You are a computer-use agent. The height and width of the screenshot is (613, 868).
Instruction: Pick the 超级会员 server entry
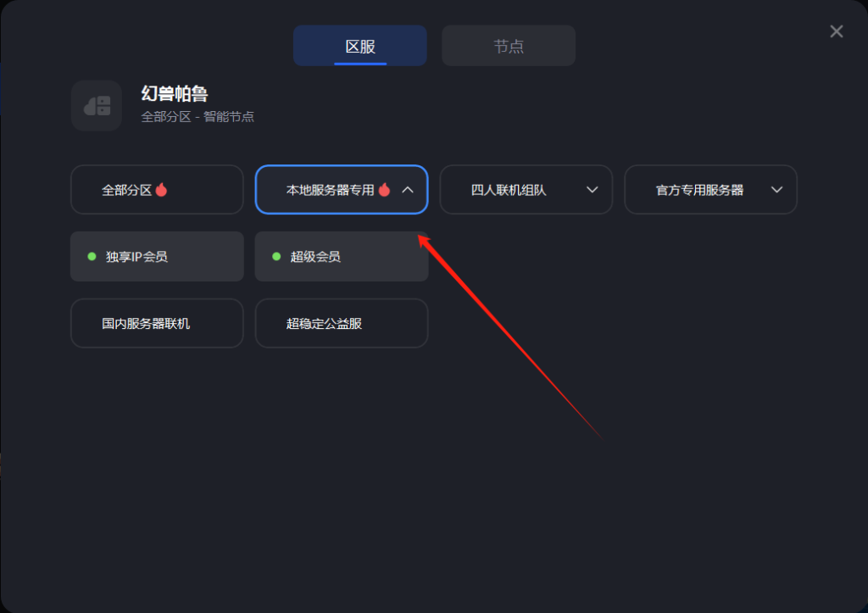click(342, 256)
